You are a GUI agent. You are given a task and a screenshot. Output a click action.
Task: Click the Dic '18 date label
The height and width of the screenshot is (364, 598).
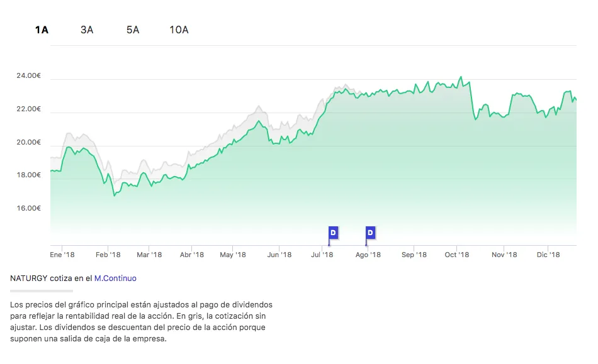click(548, 255)
